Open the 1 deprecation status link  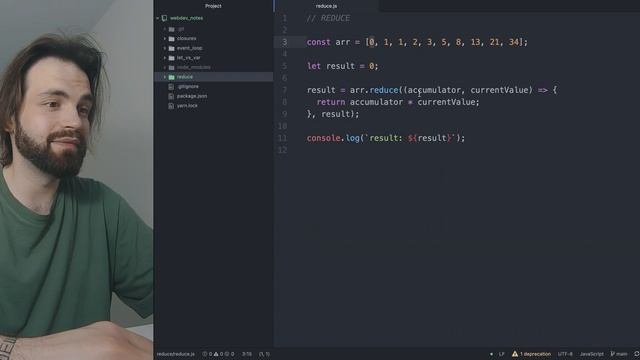tap(535, 354)
